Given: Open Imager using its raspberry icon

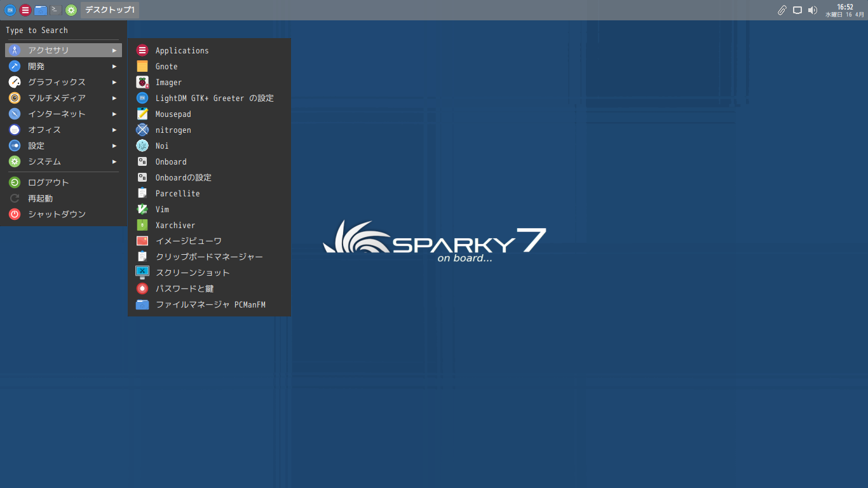Looking at the screenshot, I should click(x=142, y=82).
